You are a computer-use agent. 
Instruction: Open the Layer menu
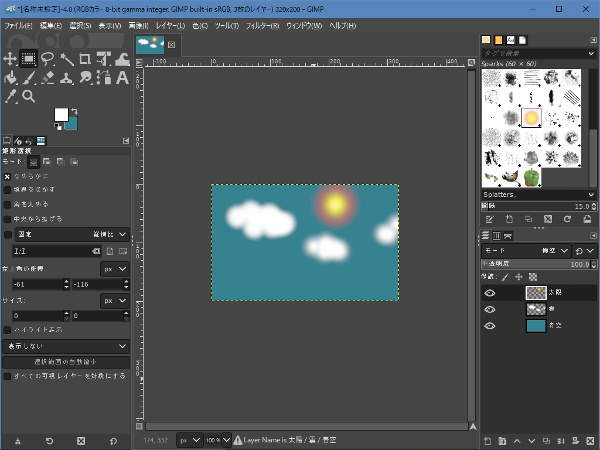(170, 24)
